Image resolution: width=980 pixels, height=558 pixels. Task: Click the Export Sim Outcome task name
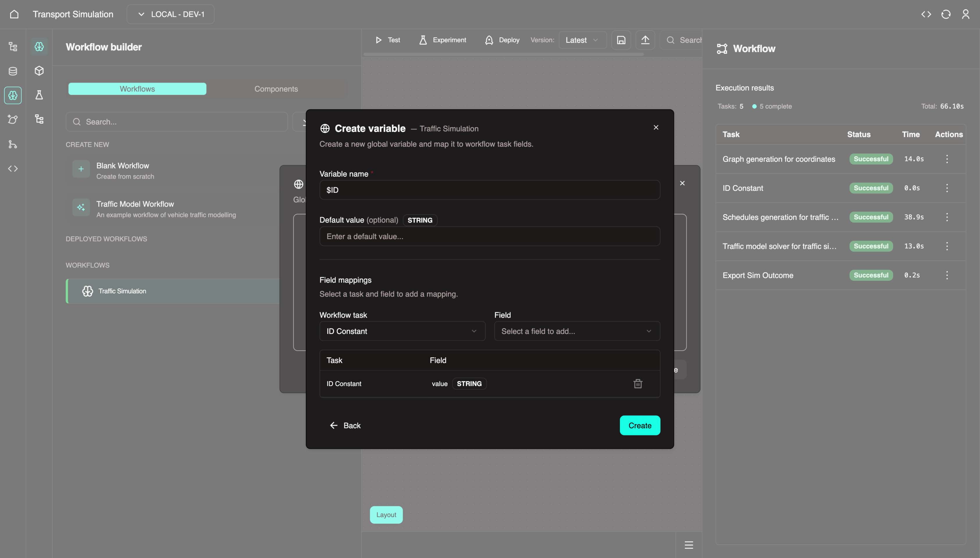758,275
